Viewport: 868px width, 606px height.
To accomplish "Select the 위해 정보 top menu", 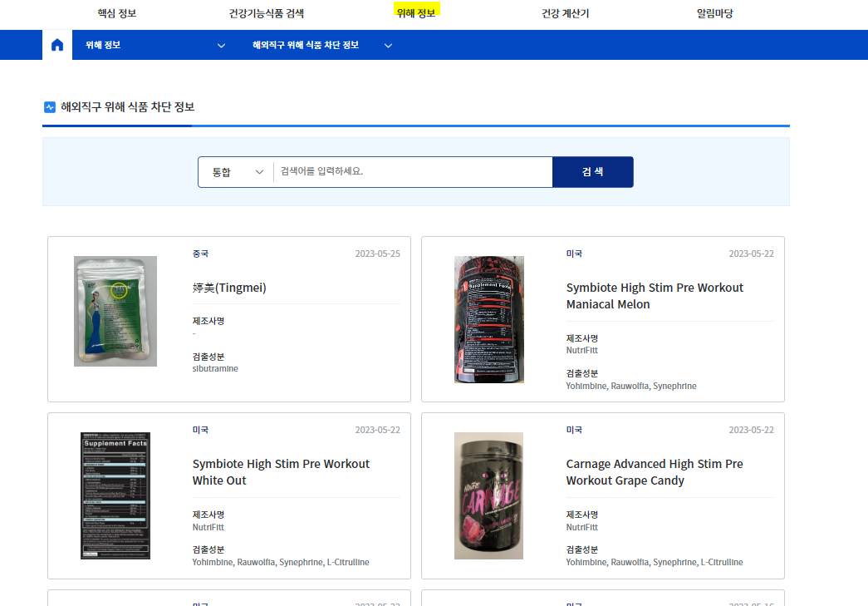I will (416, 13).
